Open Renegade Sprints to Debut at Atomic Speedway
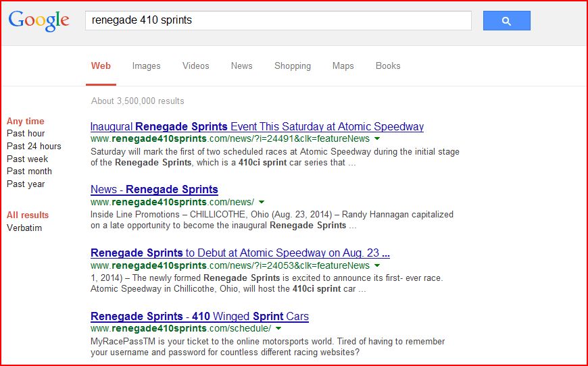 (240, 253)
